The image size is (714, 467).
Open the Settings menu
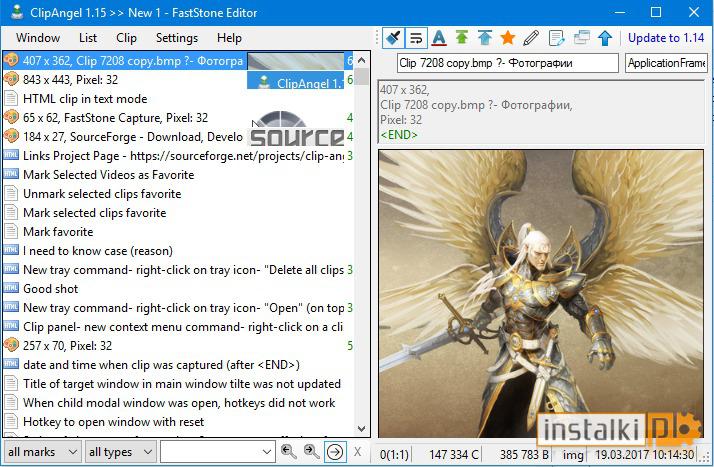pos(177,38)
